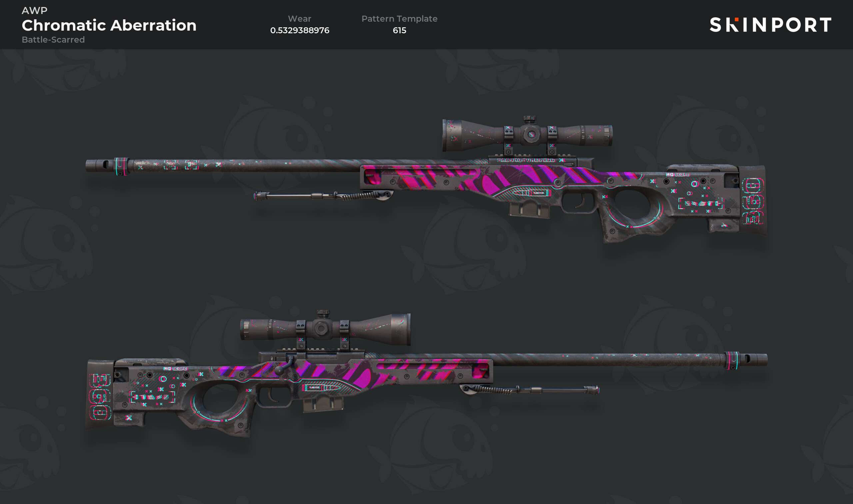Screen dimensions: 853x504
Task: Click the Wear heading label
Action: tap(300, 19)
